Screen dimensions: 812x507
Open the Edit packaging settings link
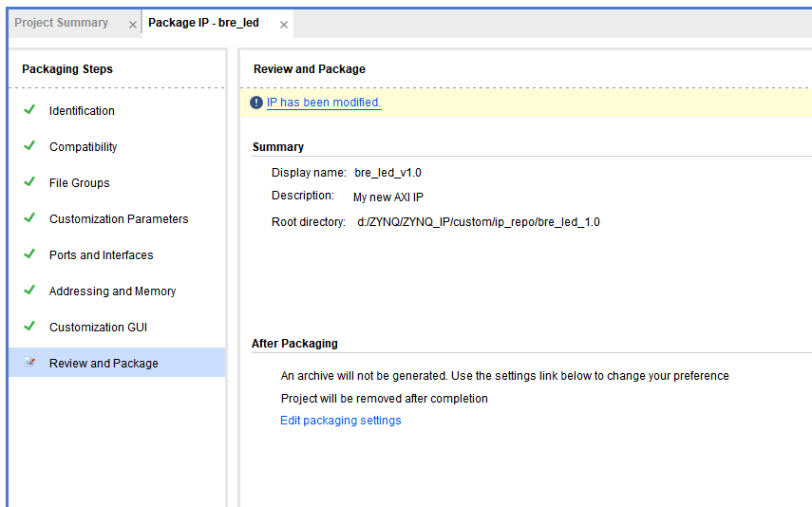(x=341, y=421)
